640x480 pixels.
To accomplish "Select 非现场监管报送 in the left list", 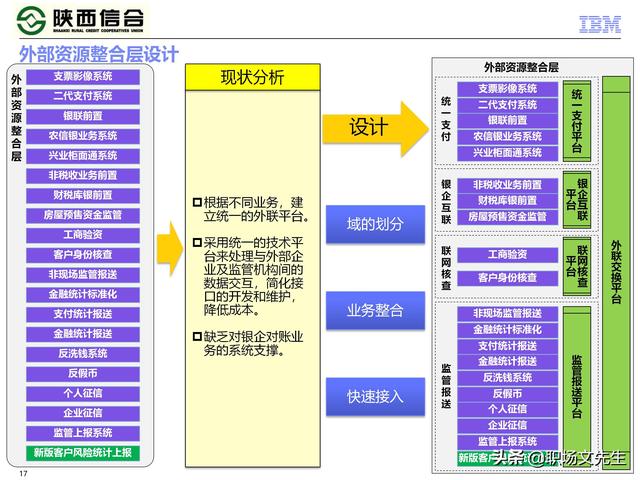I will 83,274.
